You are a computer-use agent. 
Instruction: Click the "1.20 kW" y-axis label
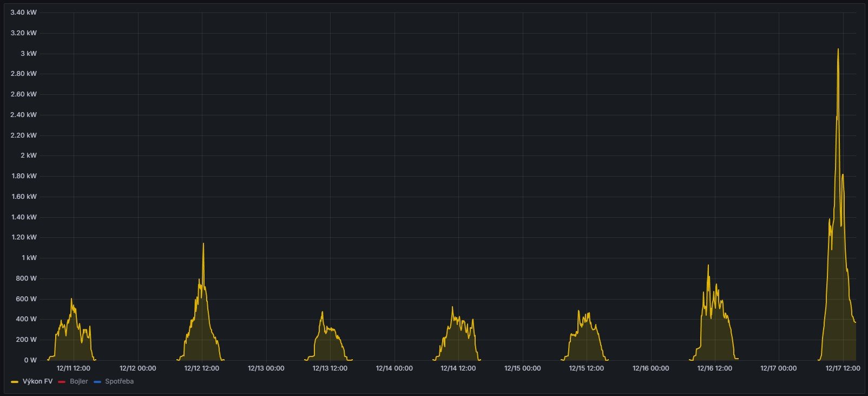(24, 237)
